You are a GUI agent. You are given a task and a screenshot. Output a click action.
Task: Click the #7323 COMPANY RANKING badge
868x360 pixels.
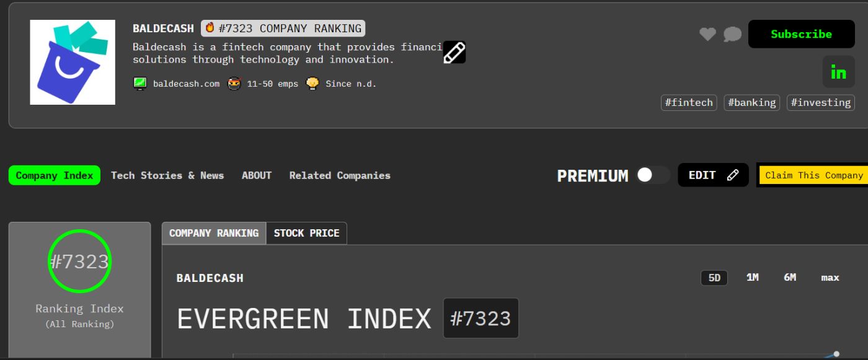283,29
